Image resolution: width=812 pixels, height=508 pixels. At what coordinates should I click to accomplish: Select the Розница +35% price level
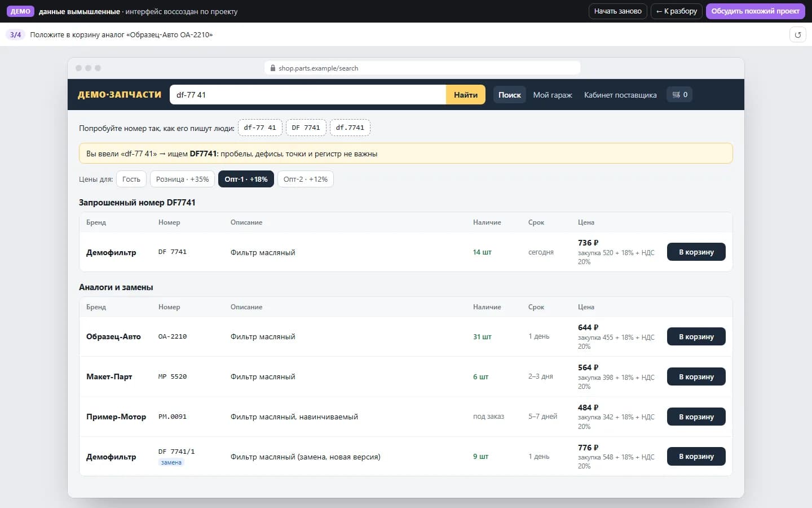[182, 179]
